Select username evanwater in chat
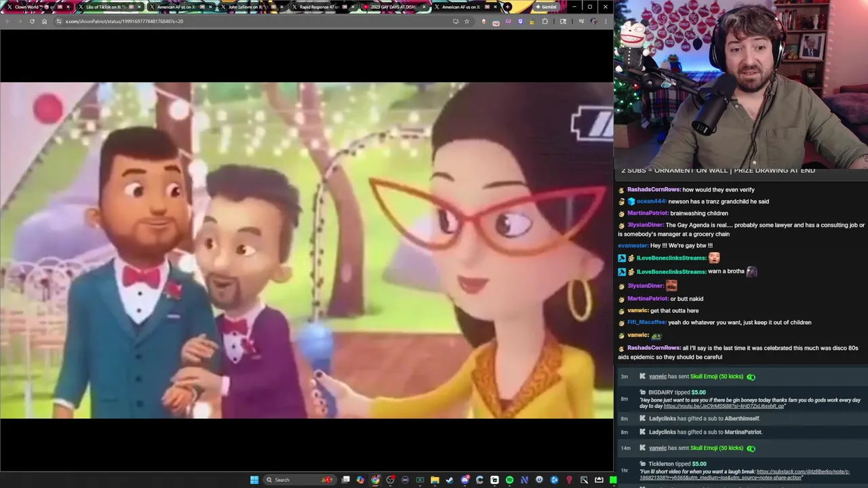The width and height of the screenshot is (868, 488). pyautogui.click(x=633, y=245)
